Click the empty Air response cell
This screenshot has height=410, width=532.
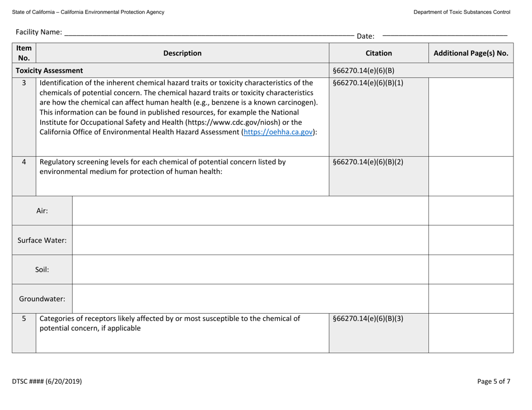249,211
